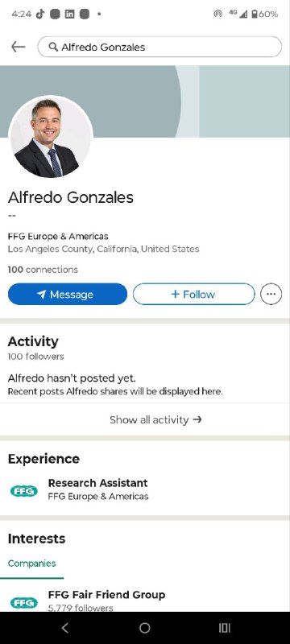
Task: Open the TikTok notification icon in status bar
Action: click(39, 14)
